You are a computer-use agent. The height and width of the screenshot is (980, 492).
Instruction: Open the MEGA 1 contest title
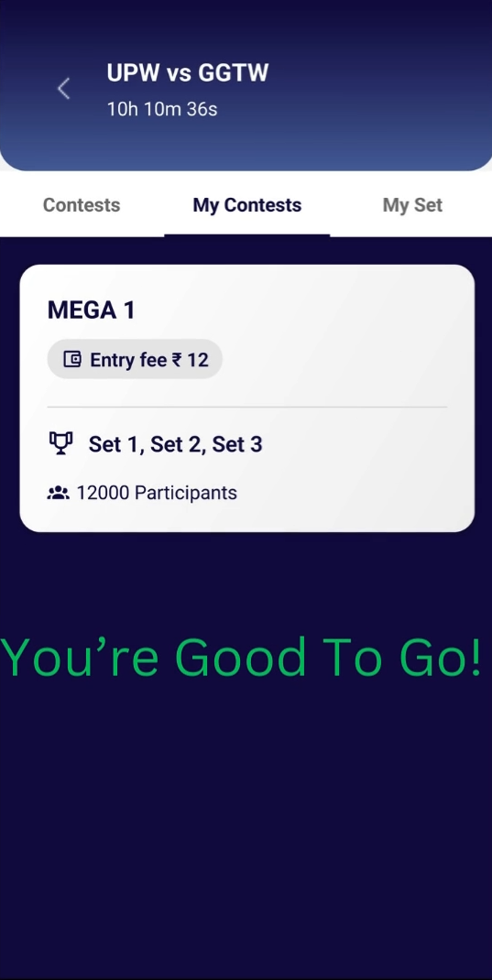[x=92, y=310]
